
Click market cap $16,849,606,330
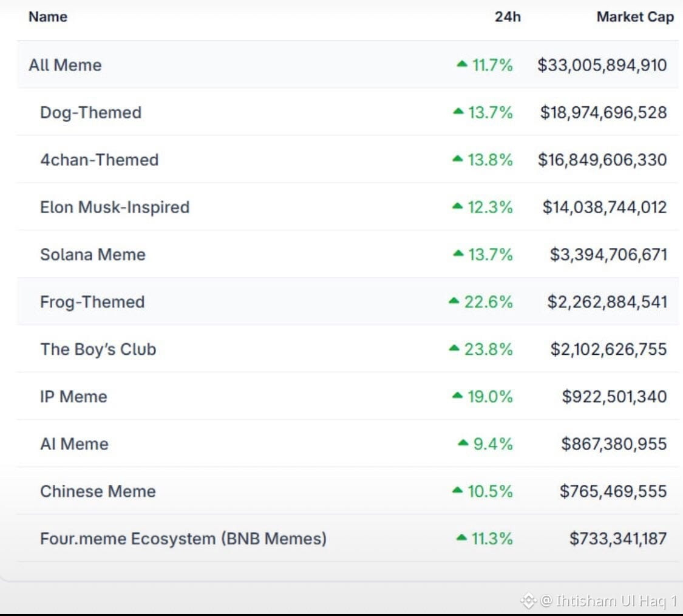point(602,160)
